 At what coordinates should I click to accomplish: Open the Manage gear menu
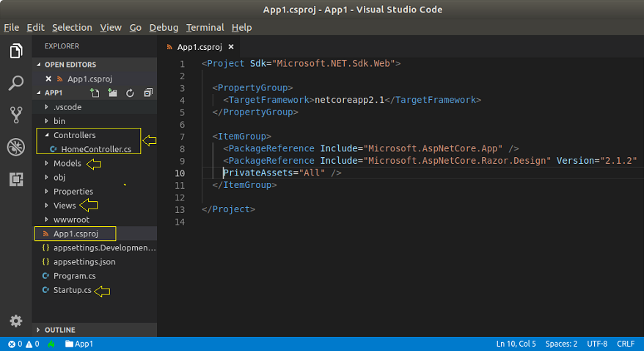tap(16, 321)
